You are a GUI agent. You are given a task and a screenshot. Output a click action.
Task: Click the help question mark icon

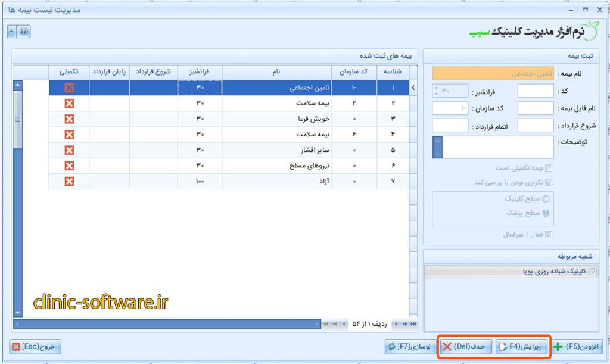point(24,32)
